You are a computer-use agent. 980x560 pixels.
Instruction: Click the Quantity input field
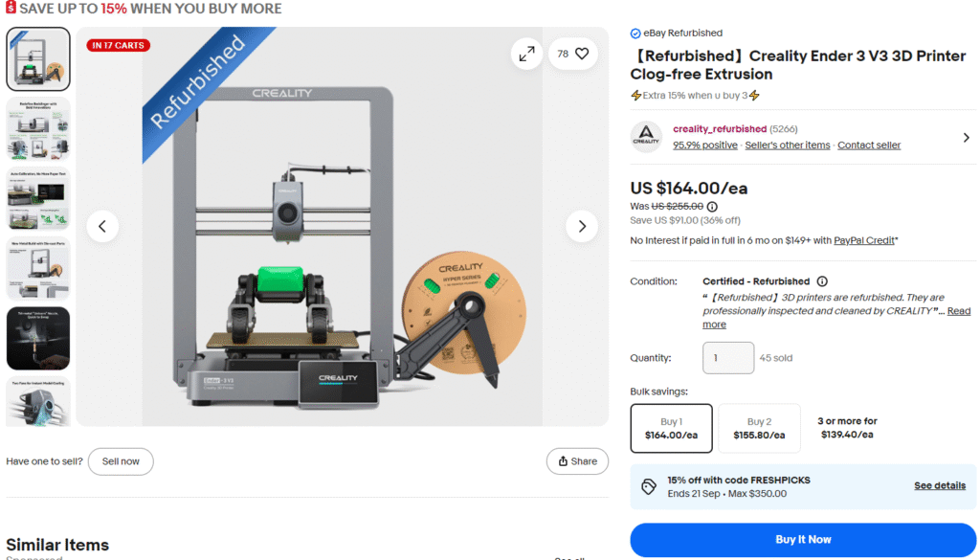(728, 358)
